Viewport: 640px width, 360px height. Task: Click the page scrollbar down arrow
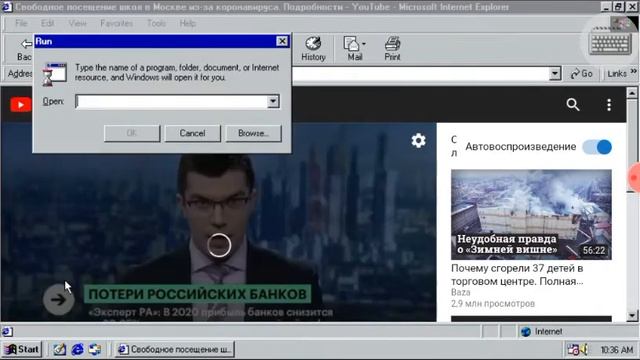pyautogui.click(x=632, y=315)
